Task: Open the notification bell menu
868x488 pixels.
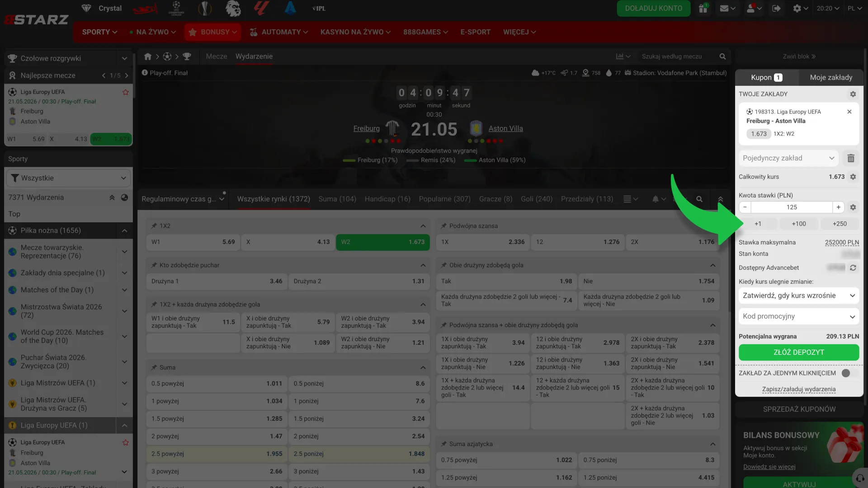Action: (659, 199)
